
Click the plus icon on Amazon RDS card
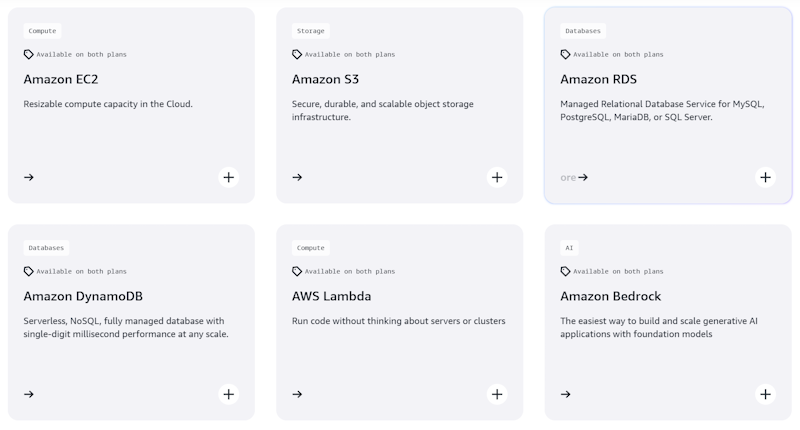(x=765, y=177)
